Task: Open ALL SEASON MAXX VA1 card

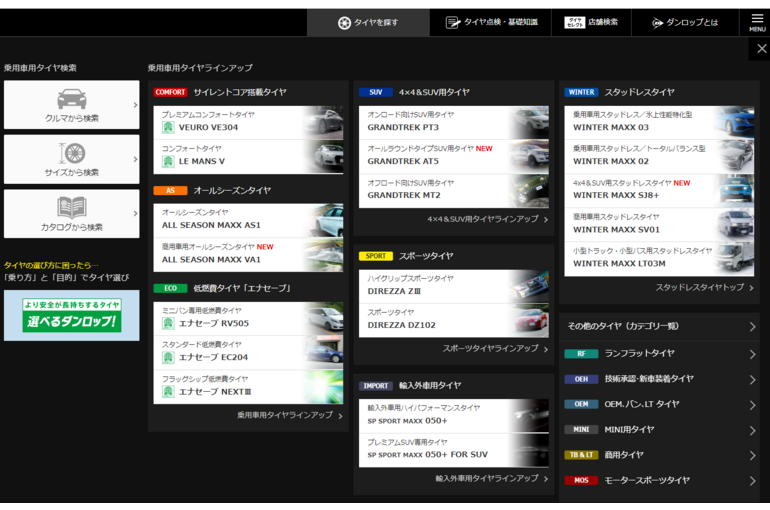Action: pyautogui.click(x=248, y=255)
